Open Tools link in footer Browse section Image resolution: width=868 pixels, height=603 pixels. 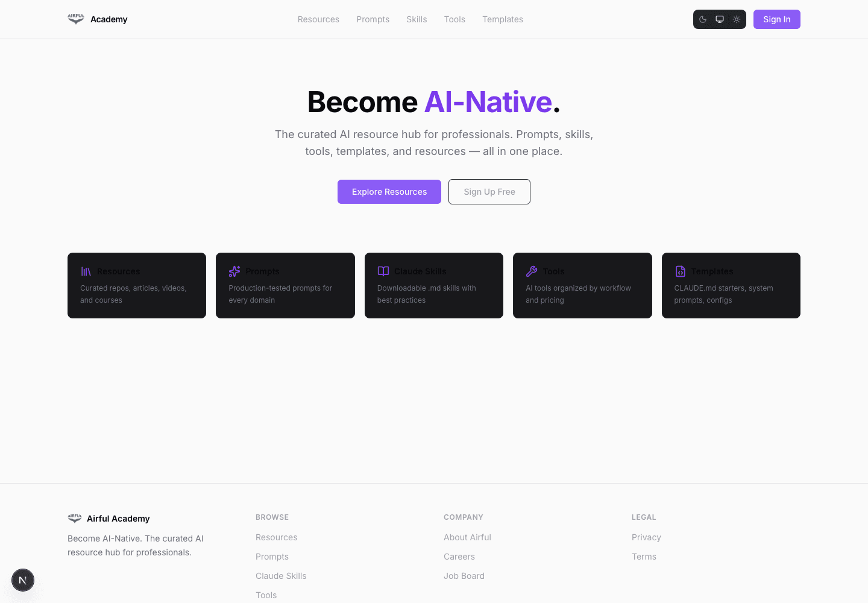point(266,595)
